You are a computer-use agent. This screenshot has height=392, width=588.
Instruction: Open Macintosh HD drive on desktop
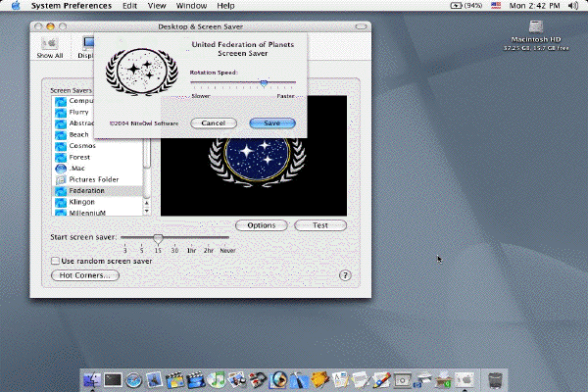pyautogui.click(x=536, y=26)
